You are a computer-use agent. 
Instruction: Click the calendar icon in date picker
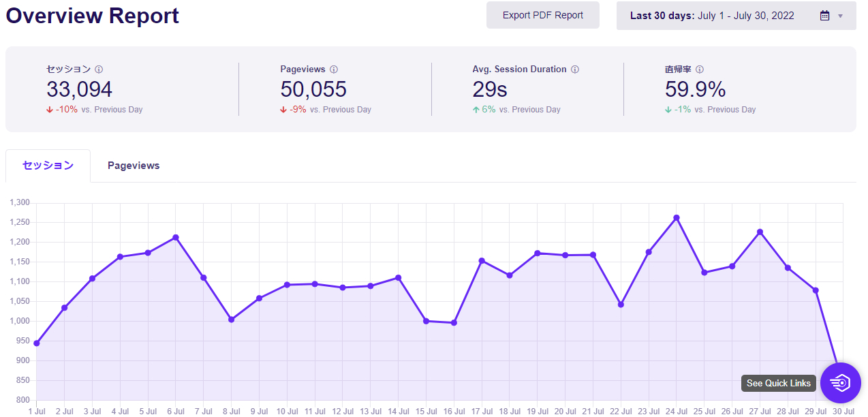click(x=824, y=16)
